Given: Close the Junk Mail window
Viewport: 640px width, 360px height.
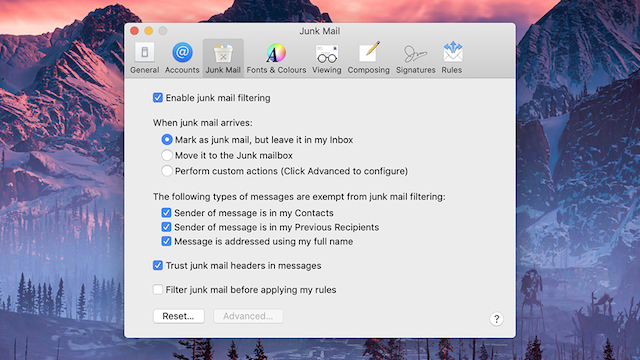Looking at the screenshot, I should [135, 31].
